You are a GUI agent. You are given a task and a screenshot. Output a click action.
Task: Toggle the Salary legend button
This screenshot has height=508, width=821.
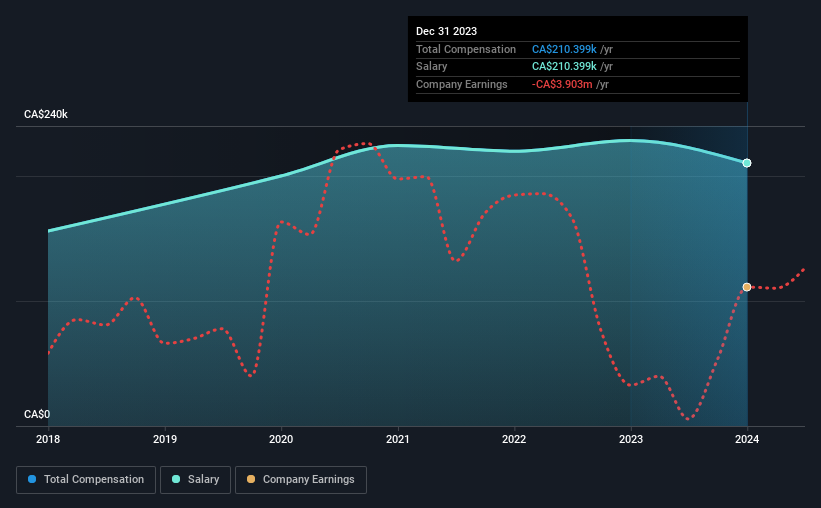pyautogui.click(x=195, y=480)
